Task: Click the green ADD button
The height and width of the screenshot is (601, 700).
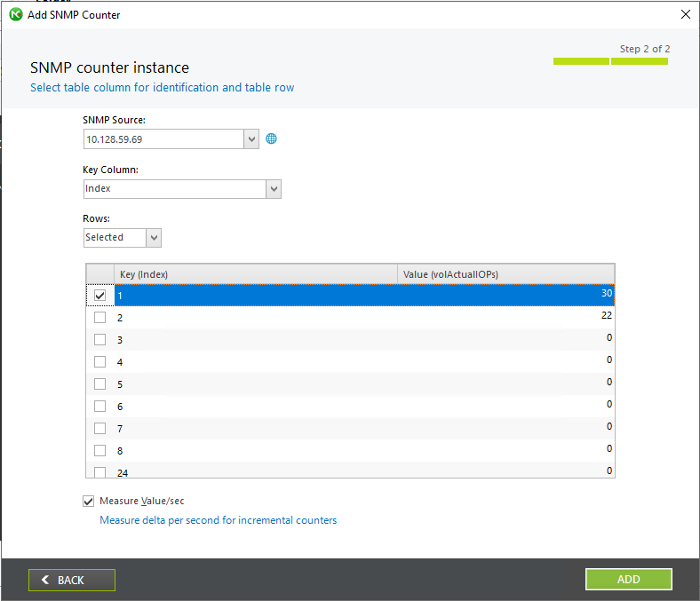Action: [x=629, y=579]
